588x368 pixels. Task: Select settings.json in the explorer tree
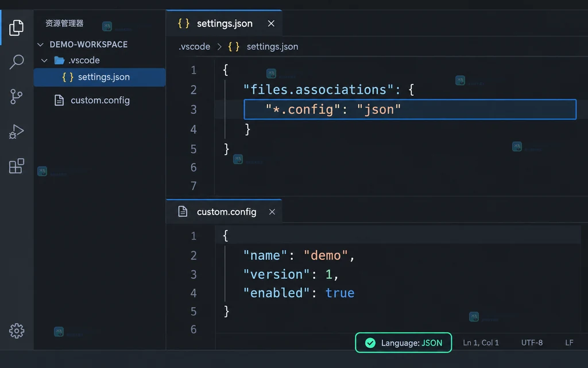coord(100,77)
